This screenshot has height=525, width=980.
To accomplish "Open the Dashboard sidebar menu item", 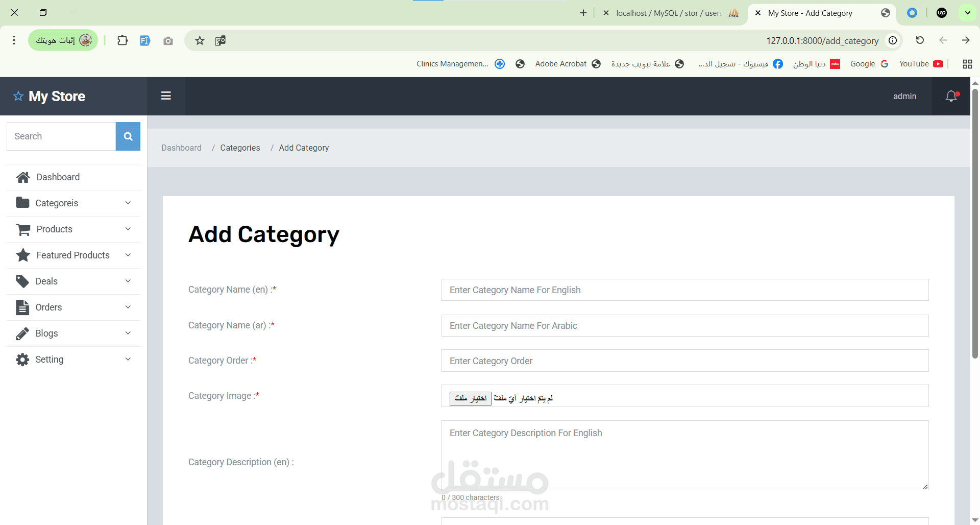I will tap(73, 177).
